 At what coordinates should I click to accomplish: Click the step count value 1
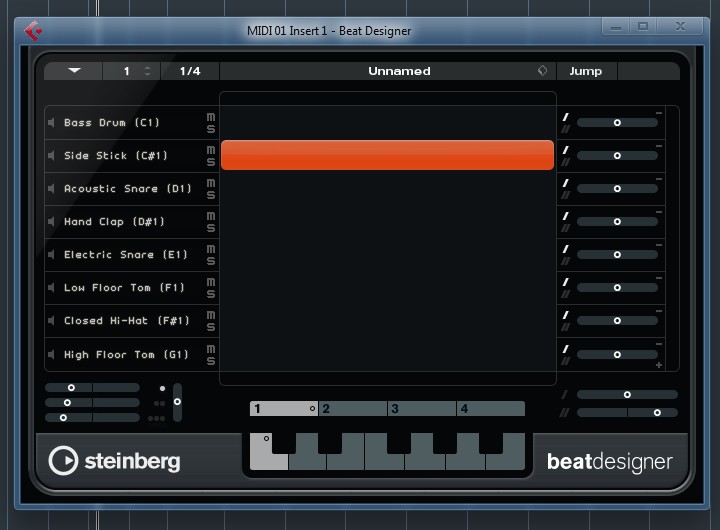[126, 71]
